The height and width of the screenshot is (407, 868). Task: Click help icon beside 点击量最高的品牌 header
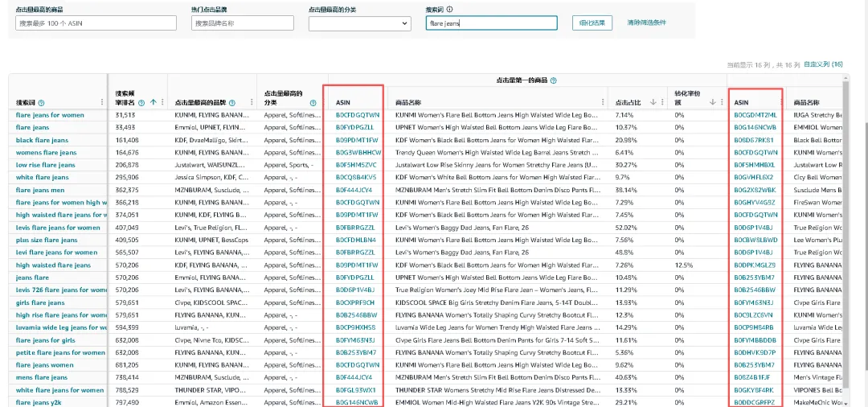pyautogui.click(x=232, y=103)
